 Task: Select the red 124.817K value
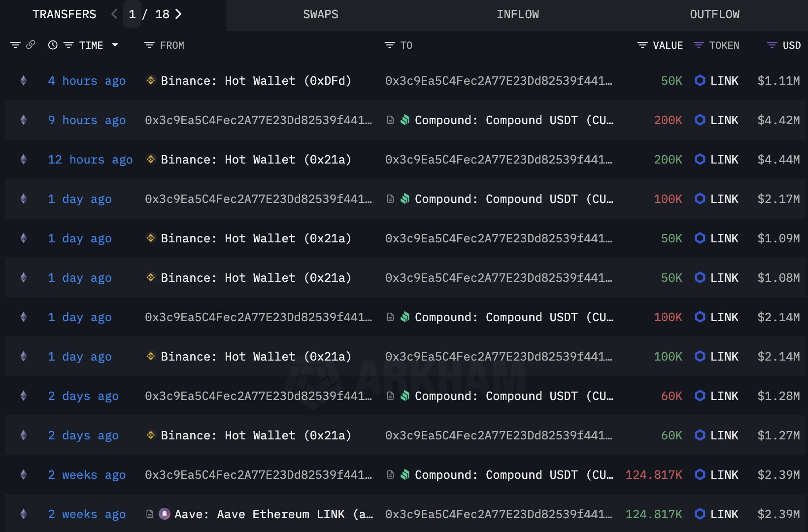click(x=654, y=475)
